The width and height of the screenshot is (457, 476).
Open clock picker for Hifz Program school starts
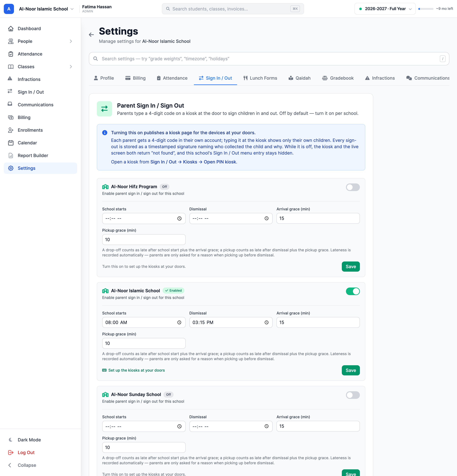pos(179,218)
